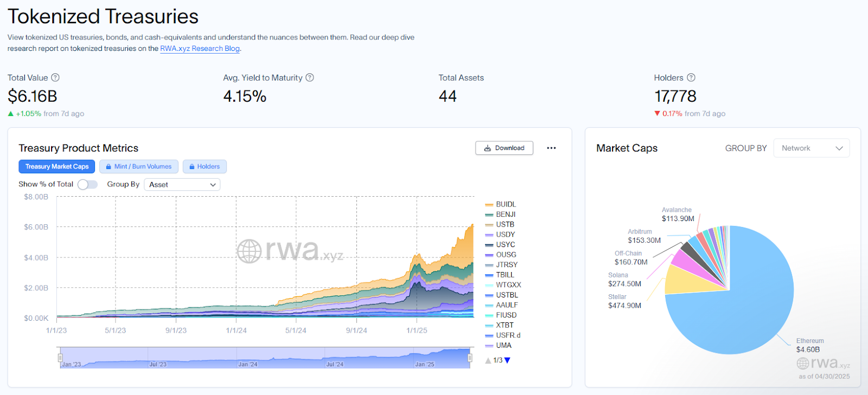Click the 1/1/25 x-axis label
This screenshot has width=868, height=395.
tap(417, 330)
